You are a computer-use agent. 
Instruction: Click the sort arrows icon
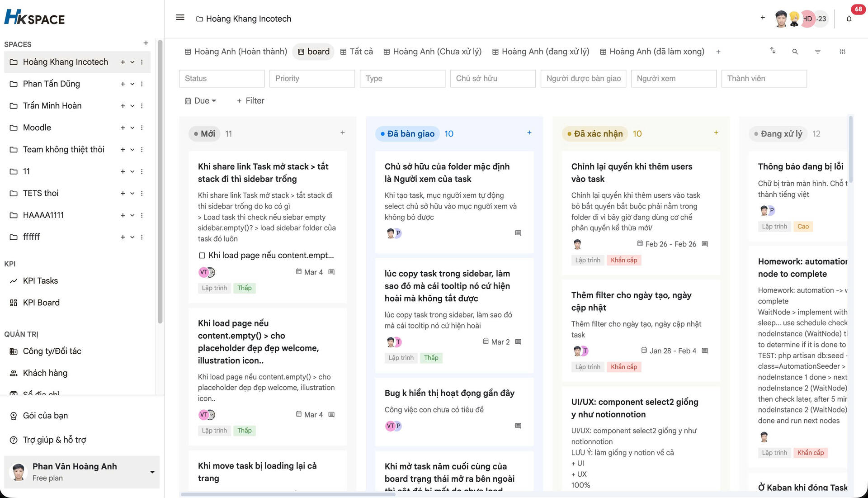click(x=773, y=51)
